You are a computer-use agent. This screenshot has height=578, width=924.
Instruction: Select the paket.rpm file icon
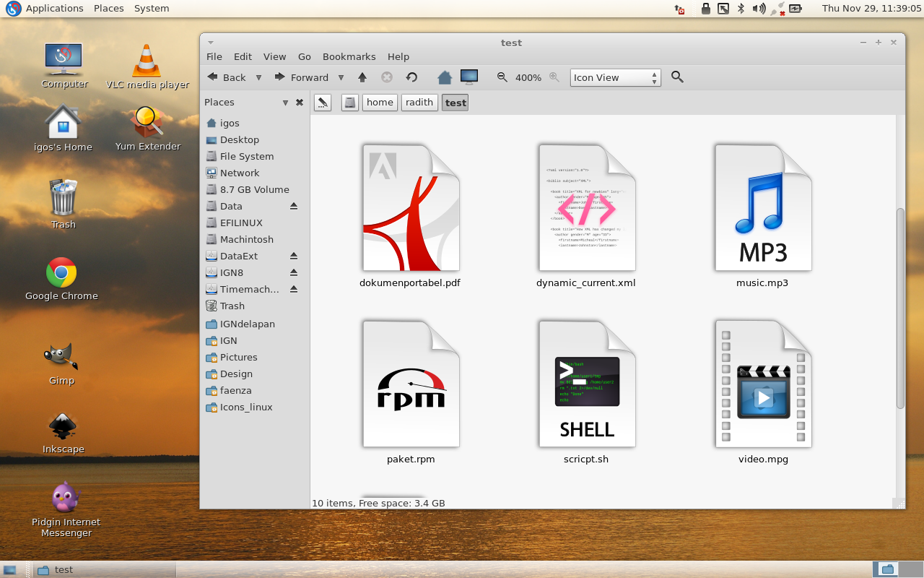pyautogui.click(x=411, y=384)
